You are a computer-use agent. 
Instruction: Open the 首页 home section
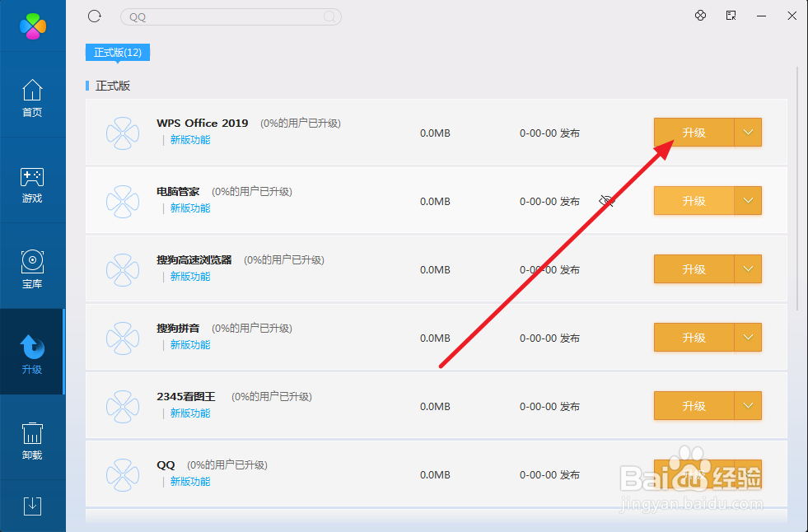[x=32, y=98]
